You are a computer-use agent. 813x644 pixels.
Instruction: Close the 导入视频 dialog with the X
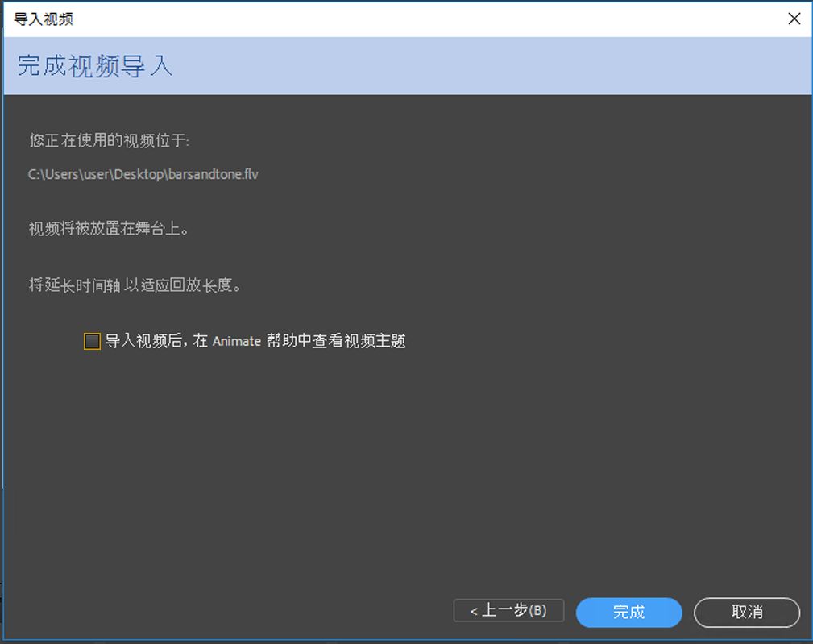794,19
